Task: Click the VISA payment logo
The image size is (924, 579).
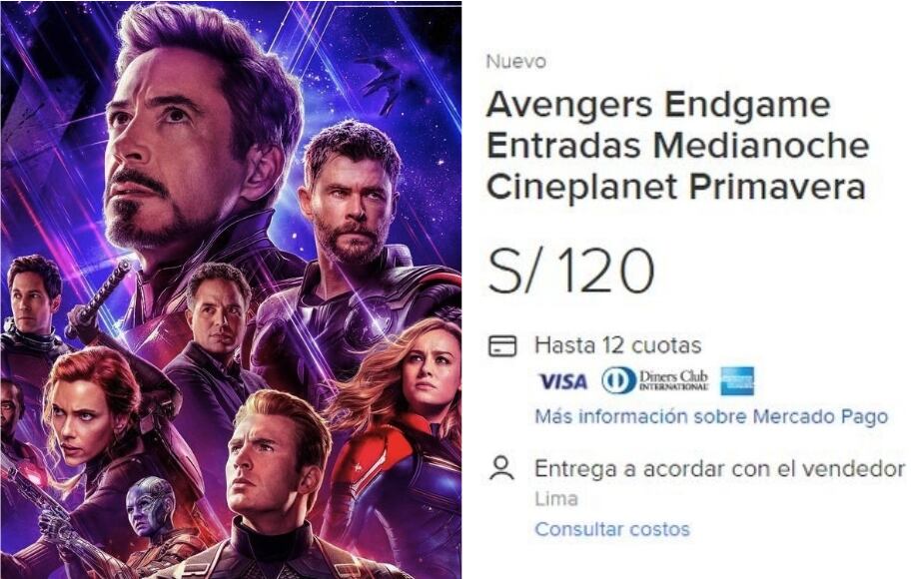Action: coord(562,382)
